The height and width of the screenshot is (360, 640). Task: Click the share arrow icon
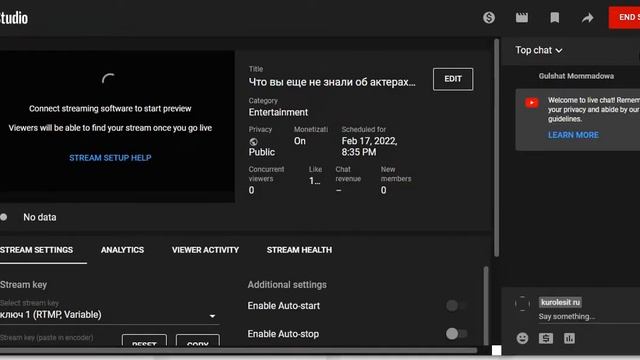(x=587, y=18)
